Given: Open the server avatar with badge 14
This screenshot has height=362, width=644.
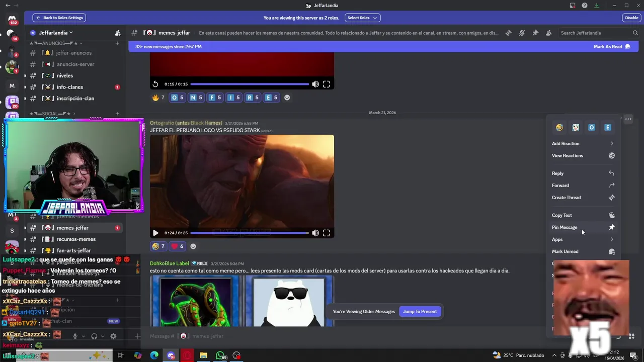Looking at the screenshot, I should tap(11, 35).
